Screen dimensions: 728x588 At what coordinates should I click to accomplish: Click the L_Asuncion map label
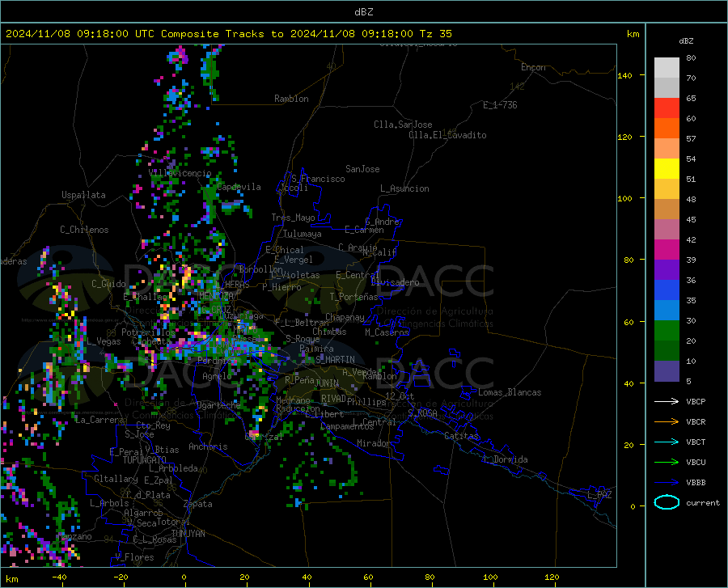(x=404, y=188)
